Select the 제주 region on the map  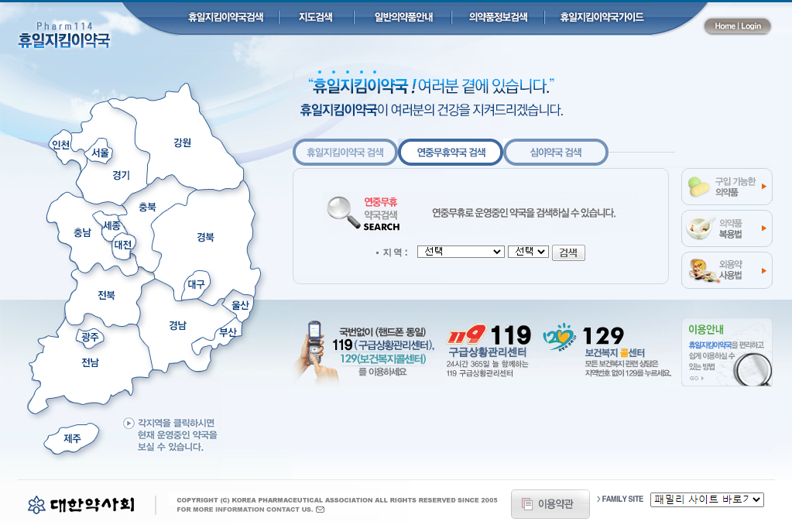[71, 439]
